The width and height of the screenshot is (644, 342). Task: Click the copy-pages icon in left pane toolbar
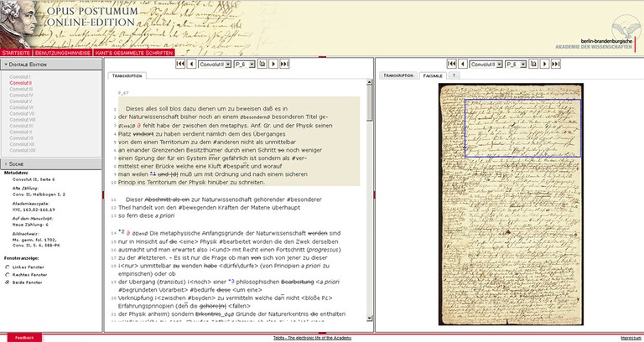click(262, 64)
